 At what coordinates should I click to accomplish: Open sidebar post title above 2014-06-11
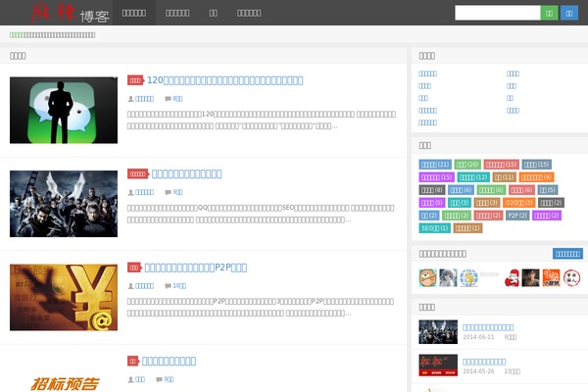pos(488,327)
